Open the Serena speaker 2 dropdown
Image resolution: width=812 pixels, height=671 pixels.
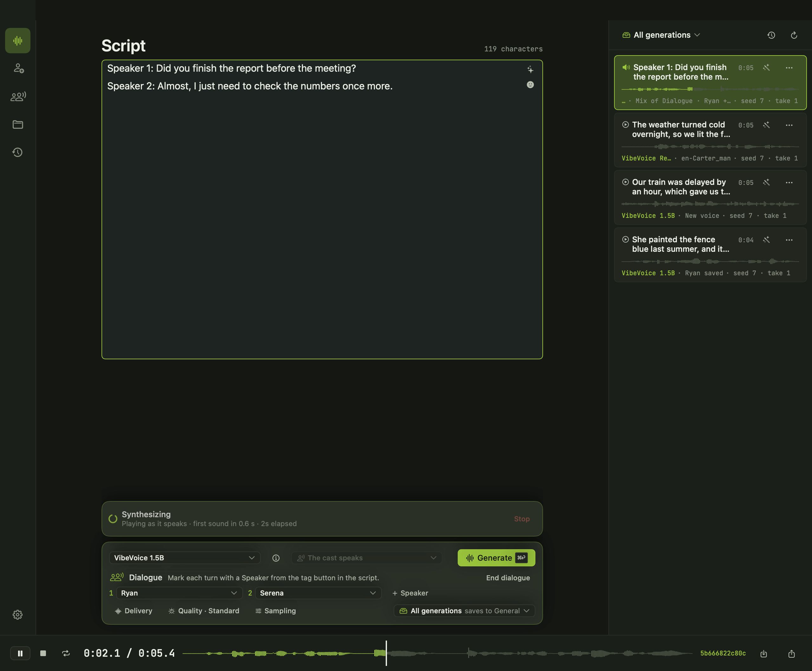click(x=318, y=593)
